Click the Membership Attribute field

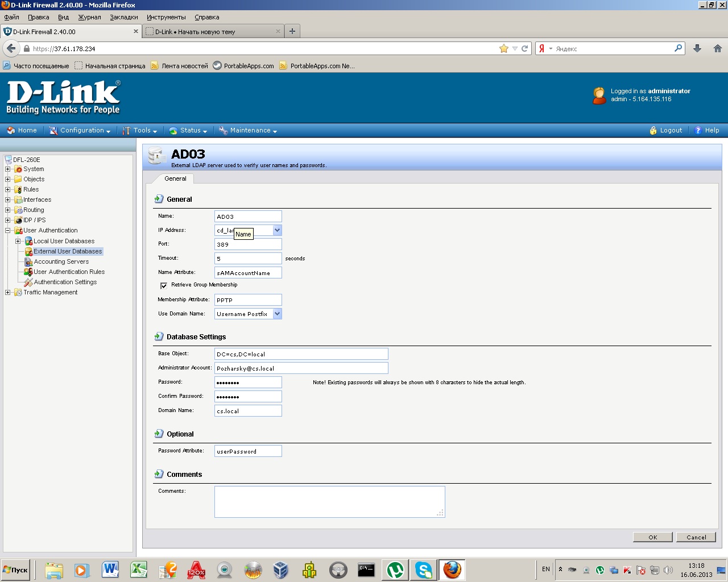[248, 300]
